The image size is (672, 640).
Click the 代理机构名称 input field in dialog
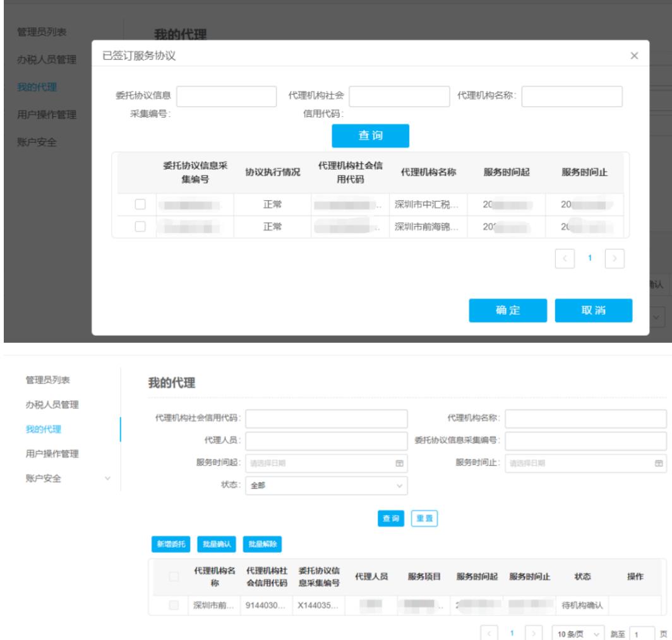[572, 97]
